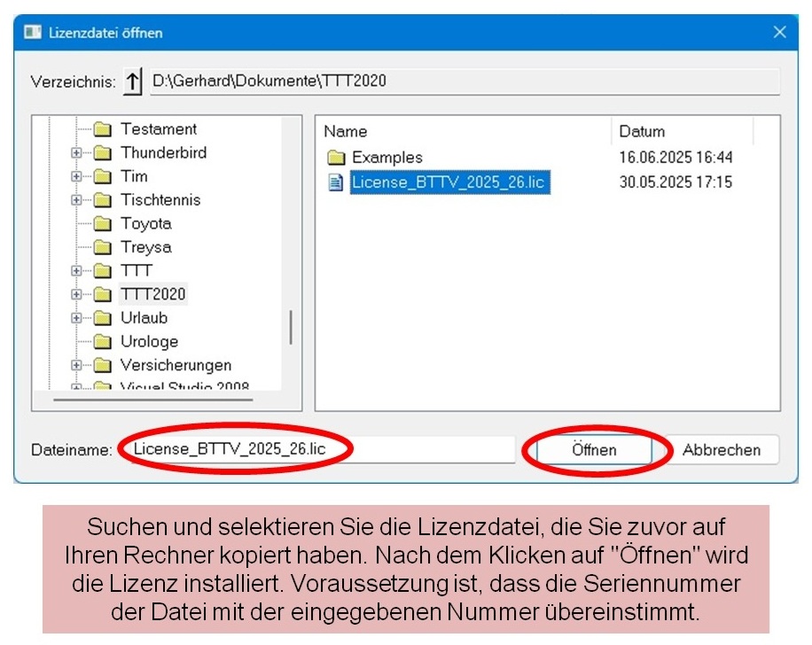Click the Lizenzdatei öffnen title bar icon
812x645 pixels.
pos(33,33)
